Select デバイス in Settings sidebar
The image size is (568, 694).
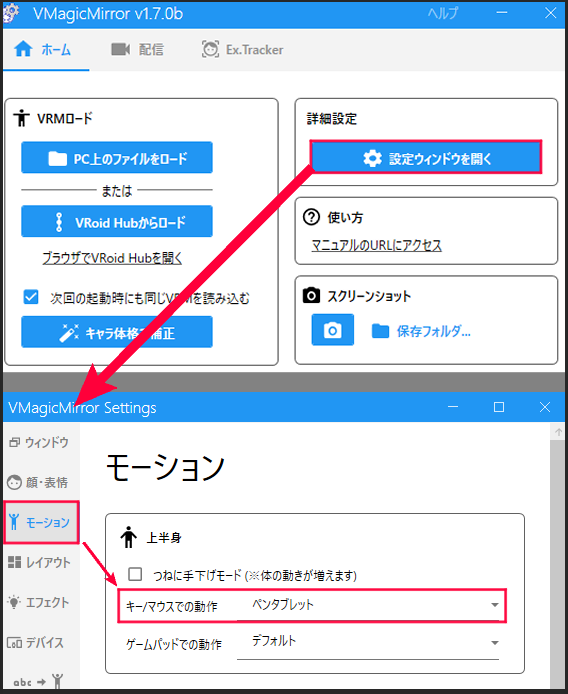coord(41,642)
